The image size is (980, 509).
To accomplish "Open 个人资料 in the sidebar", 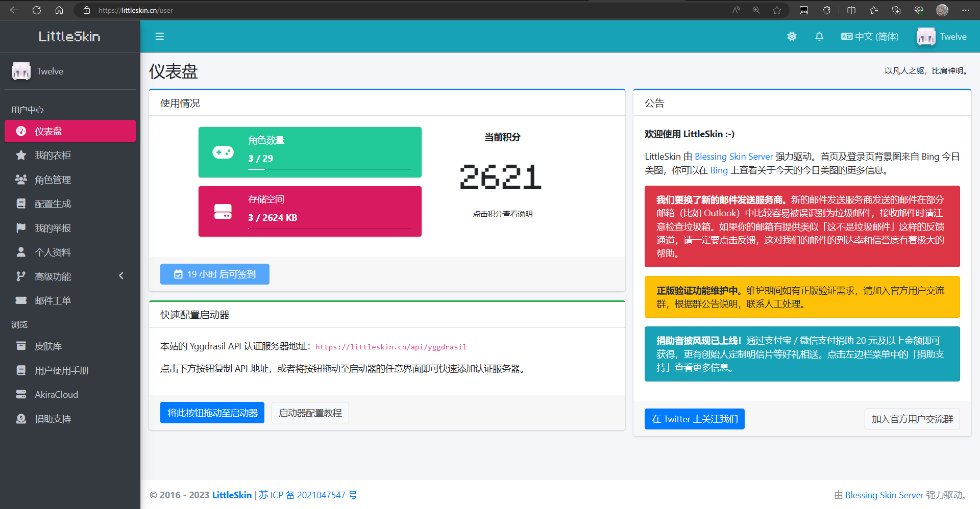I will click(70, 252).
